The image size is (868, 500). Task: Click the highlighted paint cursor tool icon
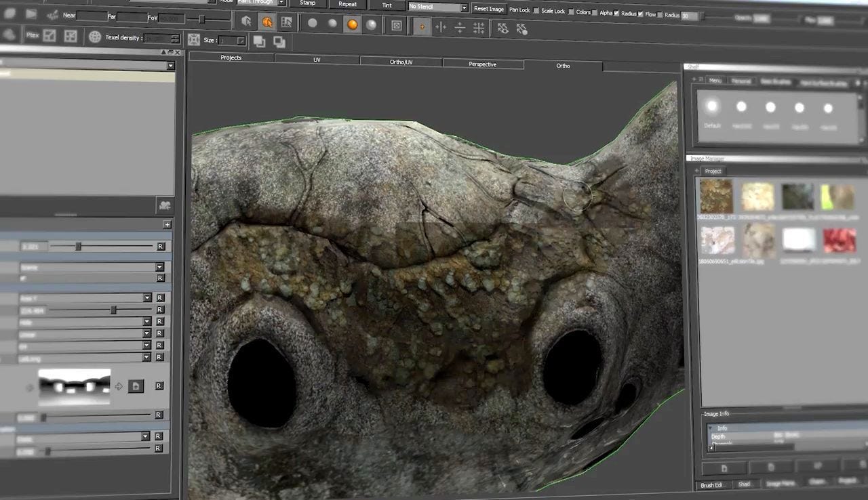click(x=268, y=22)
